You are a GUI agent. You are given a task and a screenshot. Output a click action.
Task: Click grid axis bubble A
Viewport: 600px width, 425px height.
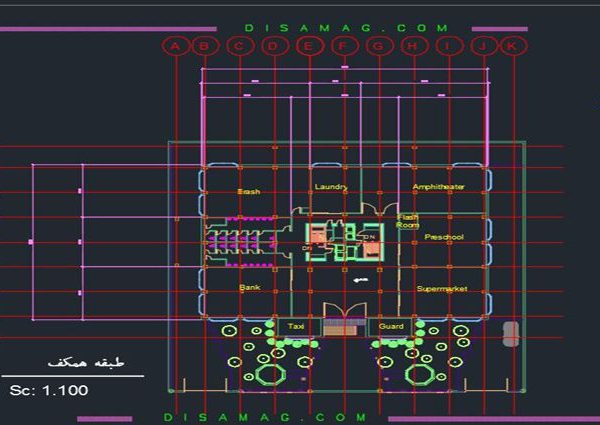176,46
